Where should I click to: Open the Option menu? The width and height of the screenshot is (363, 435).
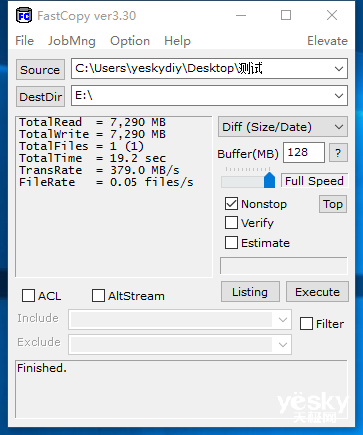[130, 41]
